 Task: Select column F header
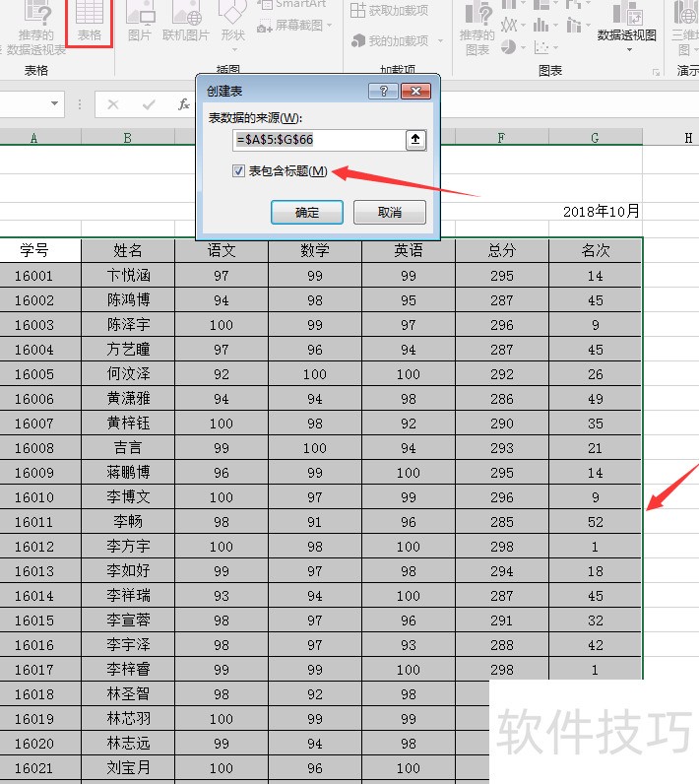tap(502, 138)
